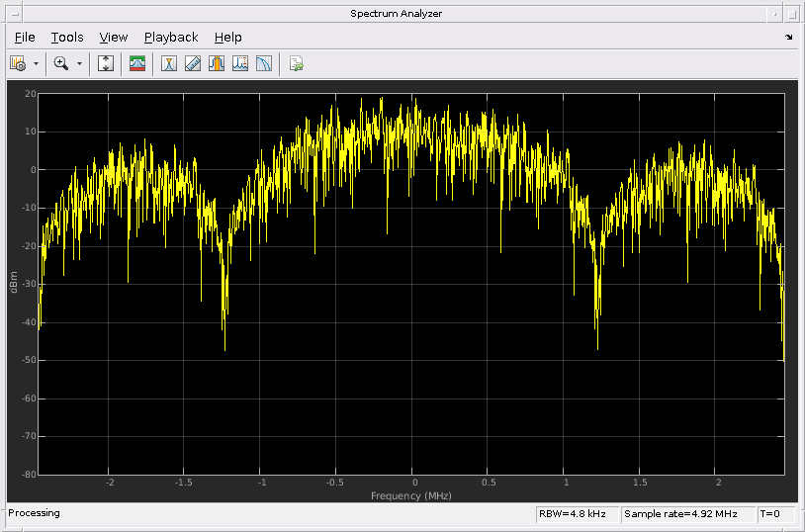Open distortion measurements tool
The width and height of the screenshot is (805, 532).
click(263, 63)
